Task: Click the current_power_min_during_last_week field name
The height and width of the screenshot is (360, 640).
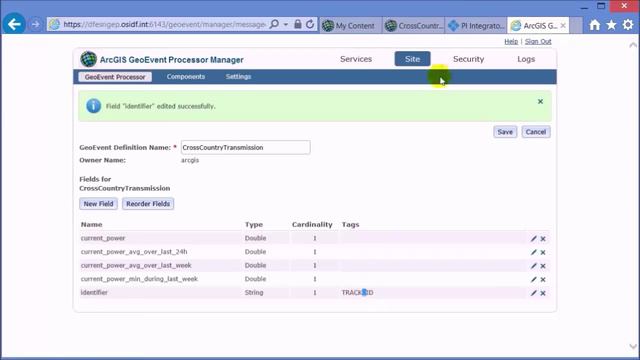Action: [139, 279]
